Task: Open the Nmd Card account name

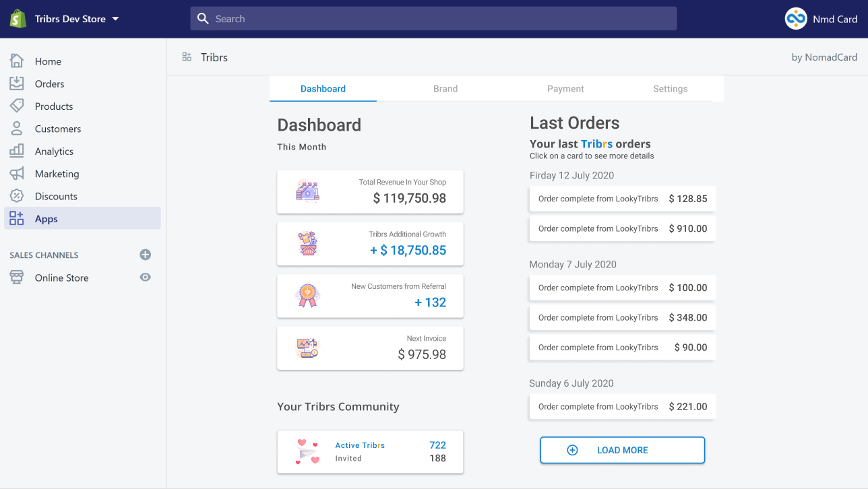Action: point(835,19)
